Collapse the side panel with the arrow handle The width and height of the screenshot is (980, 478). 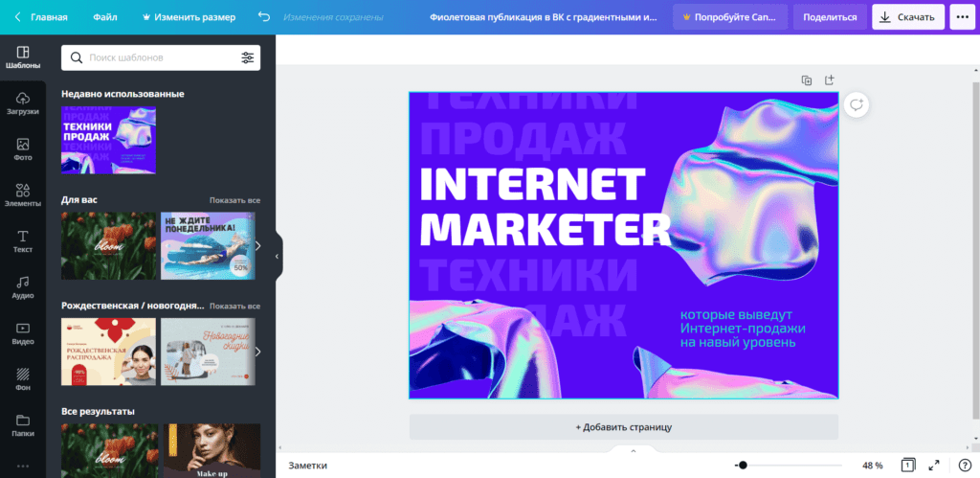[277, 256]
